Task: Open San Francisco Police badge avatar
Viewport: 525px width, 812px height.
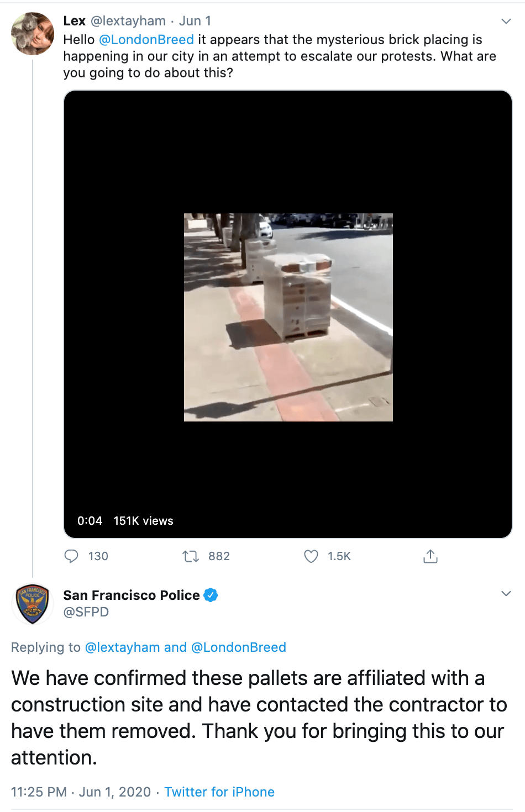Action: click(33, 604)
